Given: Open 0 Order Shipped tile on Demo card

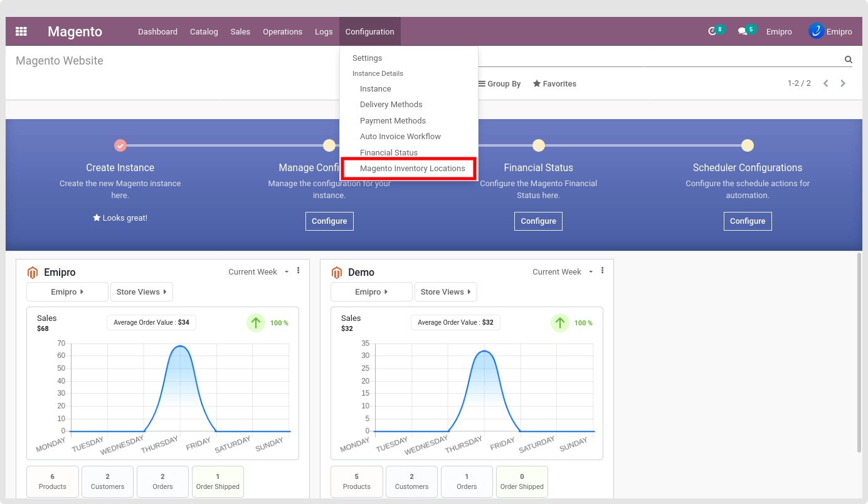Looking at the screenshot, I should (x=522, y=481).
